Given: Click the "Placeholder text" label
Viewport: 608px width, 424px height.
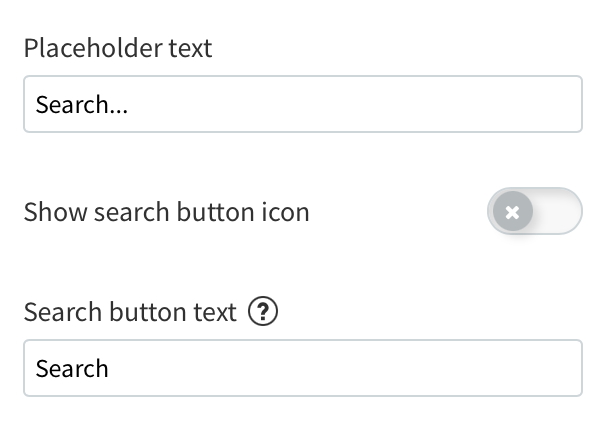Looking at the screenshot, I should coord(118,48).
